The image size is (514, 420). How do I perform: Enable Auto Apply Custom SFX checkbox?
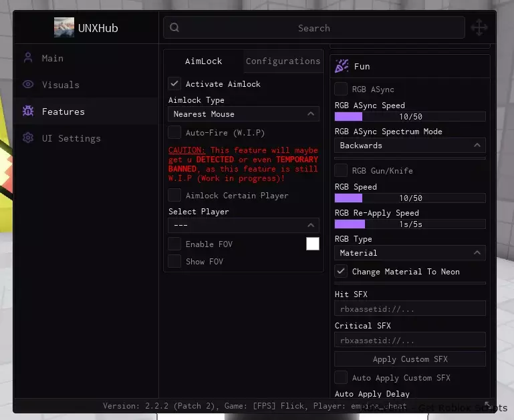coord(341,377)
